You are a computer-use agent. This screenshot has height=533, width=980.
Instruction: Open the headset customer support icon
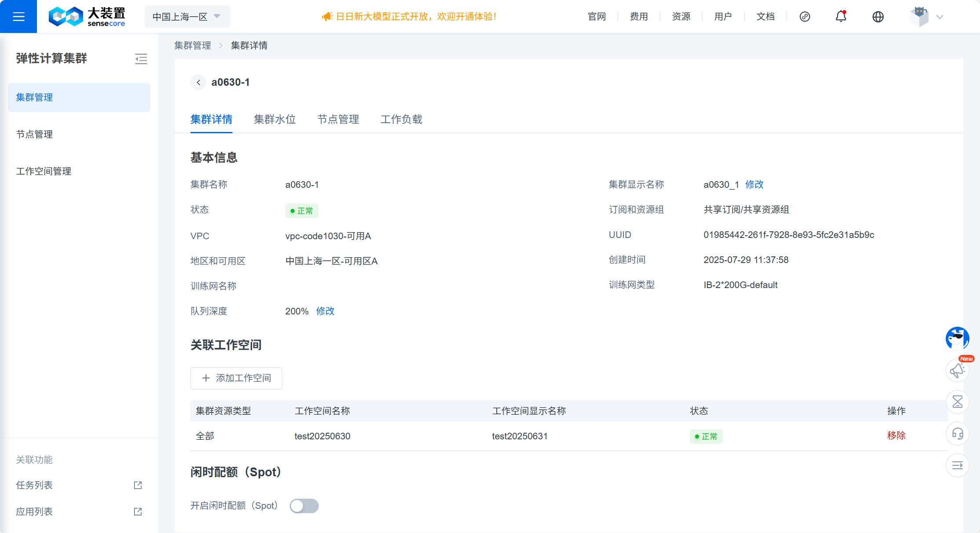(x=957, y=434)
